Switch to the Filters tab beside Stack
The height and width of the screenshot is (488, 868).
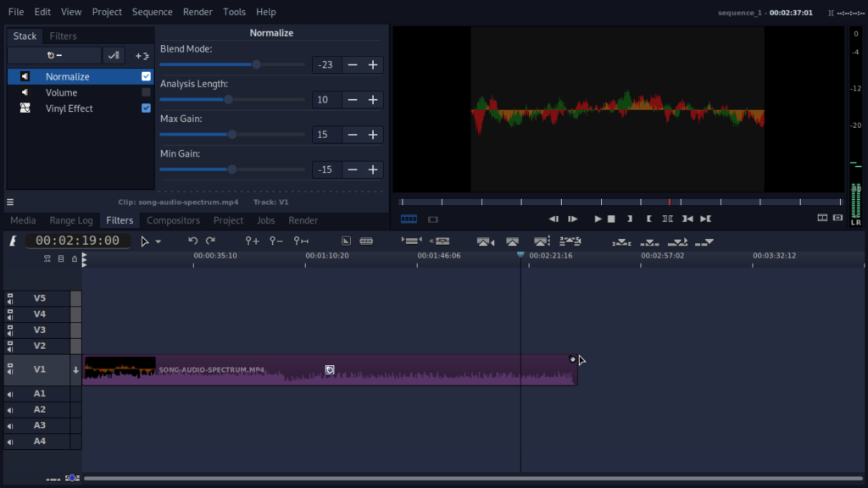tap(63, 36)
